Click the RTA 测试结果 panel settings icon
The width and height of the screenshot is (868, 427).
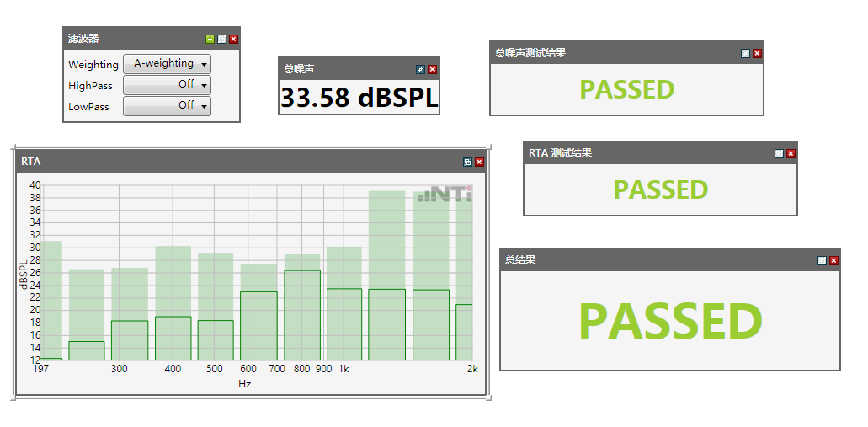pyautogui.click(x=779, y=153)
